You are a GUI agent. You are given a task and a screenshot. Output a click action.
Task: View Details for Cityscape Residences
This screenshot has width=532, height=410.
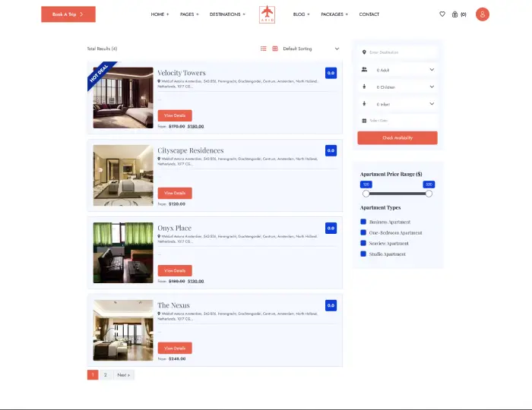click(175, 193)
